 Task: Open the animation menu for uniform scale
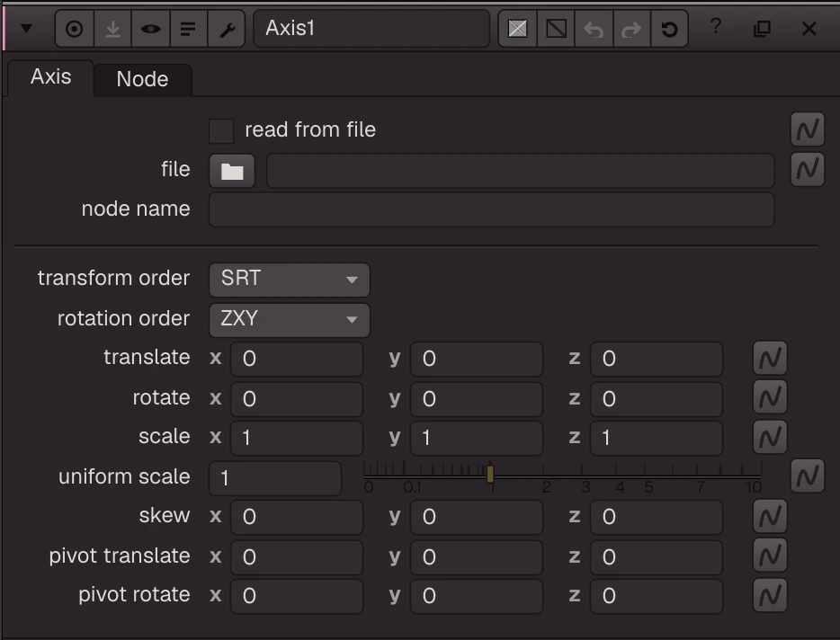point(808,476)
